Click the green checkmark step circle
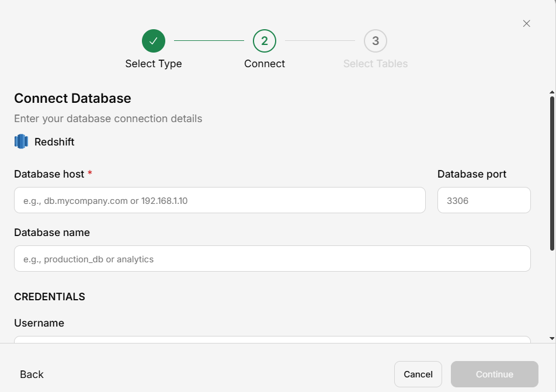556x392 pixels. click(154, 41)
